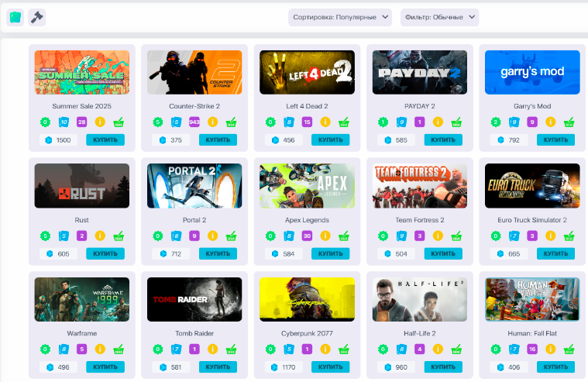Viewport: 588px width, 382px height.
Task: Buy Summer Sale 2025 with Купить
Action: (x=105, y=139)
